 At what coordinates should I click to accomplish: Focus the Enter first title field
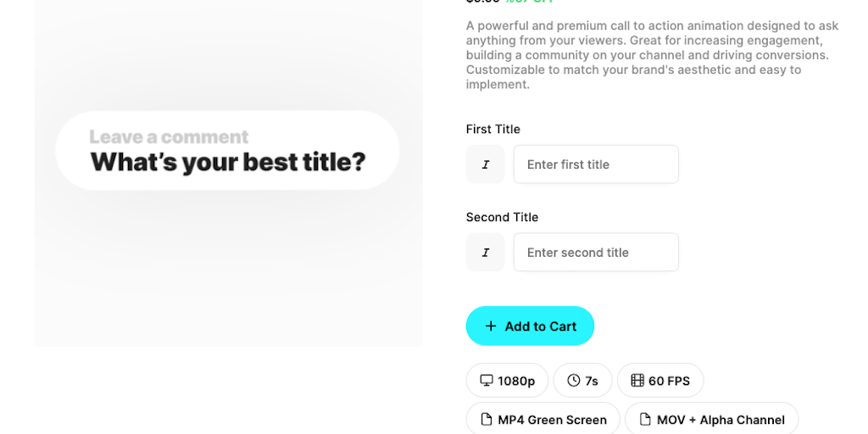tap(596, 164)
